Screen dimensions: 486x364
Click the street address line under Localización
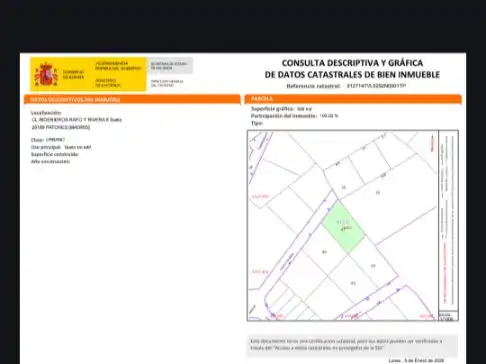point(77,120)
